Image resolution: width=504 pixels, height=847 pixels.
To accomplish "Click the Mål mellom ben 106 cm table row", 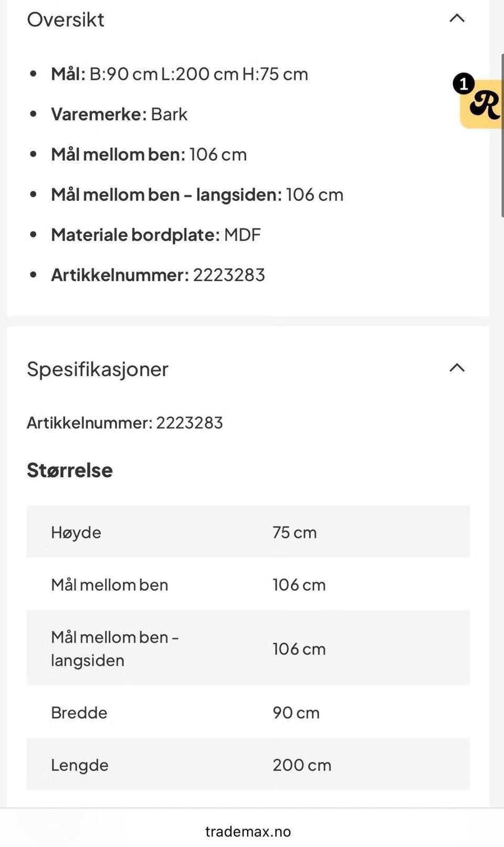I will [248, 584].
